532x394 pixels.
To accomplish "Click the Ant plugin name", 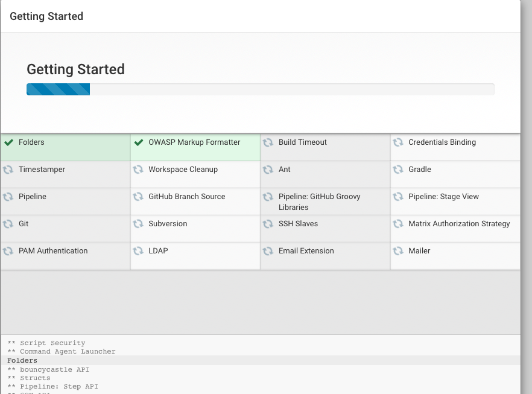I will click(x=284, y=170).
